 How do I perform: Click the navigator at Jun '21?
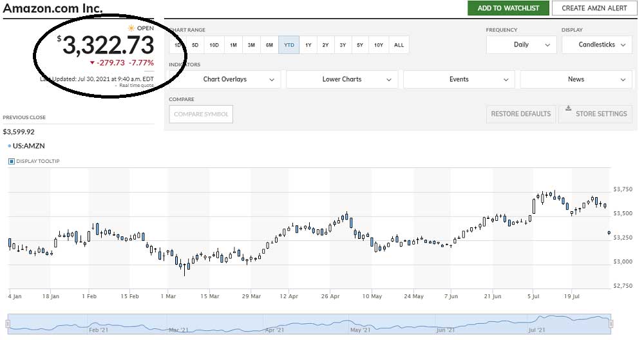(445, 330)
